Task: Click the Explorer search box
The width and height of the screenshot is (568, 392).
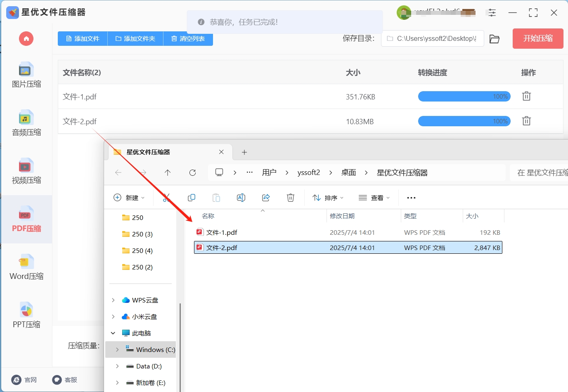Action: point(539,172)
